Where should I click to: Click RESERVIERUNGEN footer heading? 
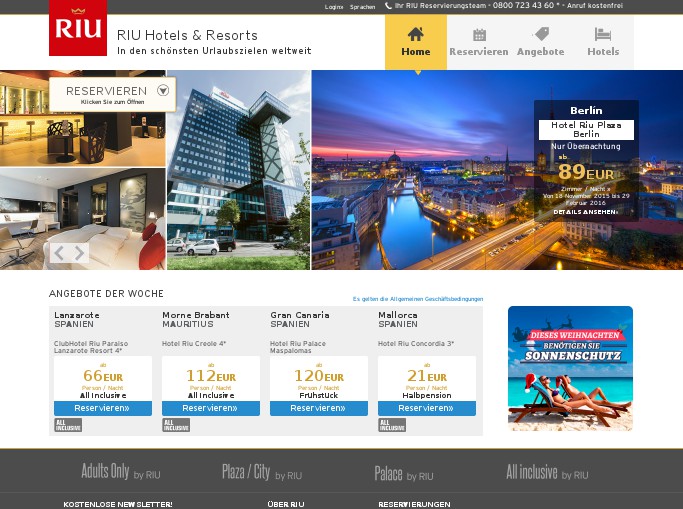click(x=414, y=504)
